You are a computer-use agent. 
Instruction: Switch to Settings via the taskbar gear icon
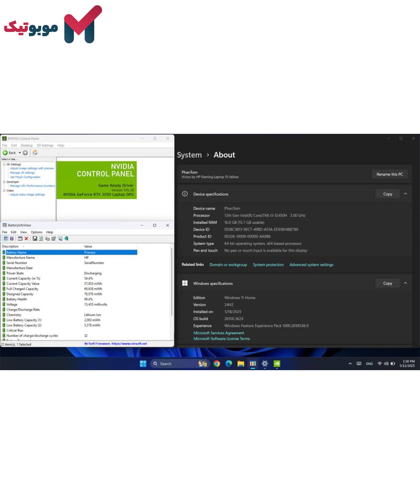[x=265, y=364]
